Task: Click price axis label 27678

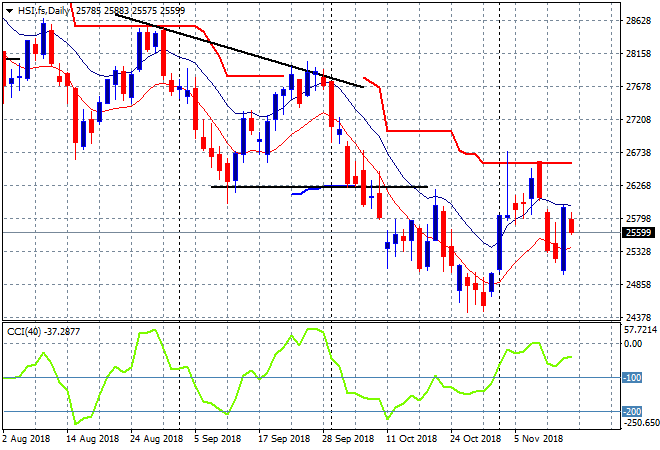Action: click(639, 87)
